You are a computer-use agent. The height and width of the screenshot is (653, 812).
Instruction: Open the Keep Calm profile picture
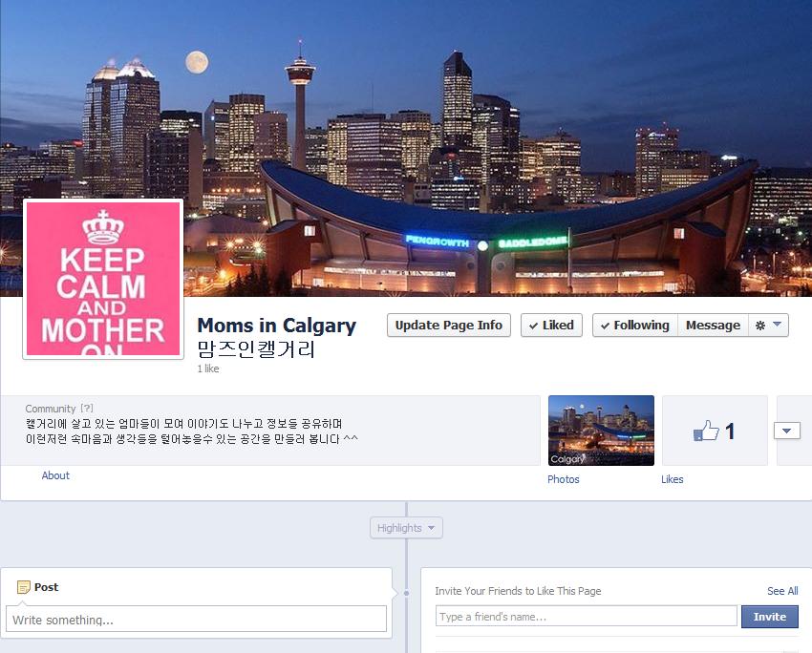pyautogui.click(x=103, y=279)
